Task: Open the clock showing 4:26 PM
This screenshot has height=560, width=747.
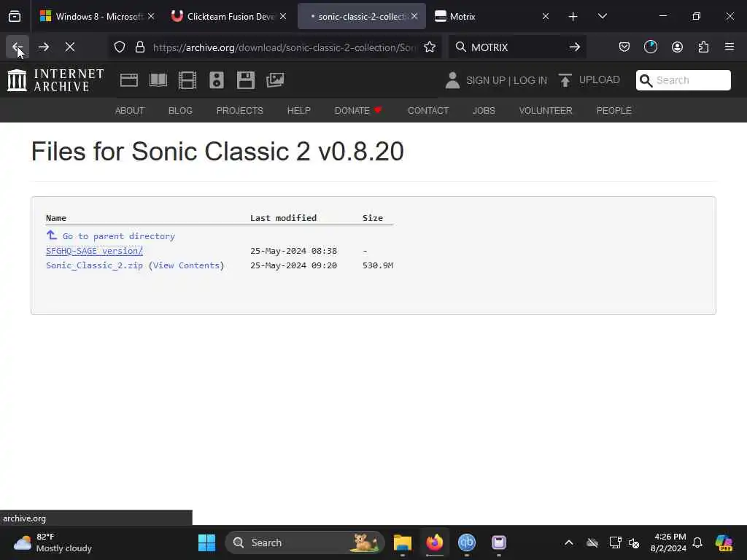Action: point(668,542)
